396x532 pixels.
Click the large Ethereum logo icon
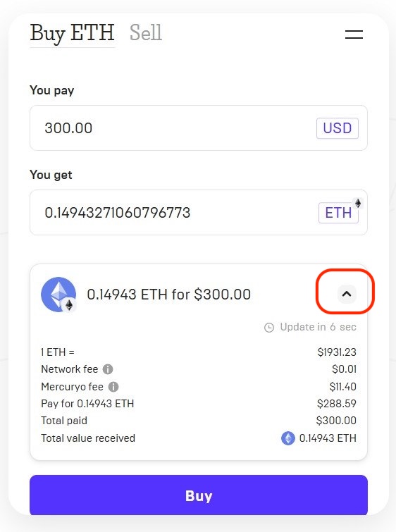click(58, 294)
